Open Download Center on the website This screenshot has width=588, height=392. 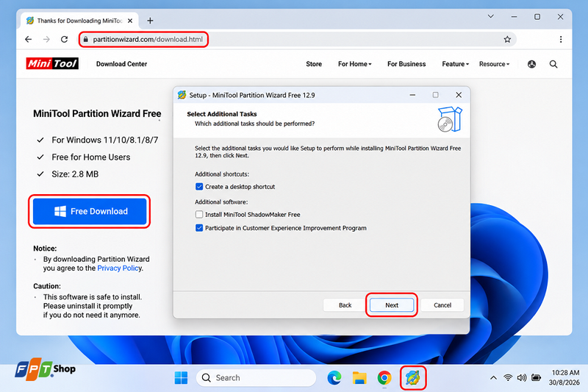click(121, 64)
